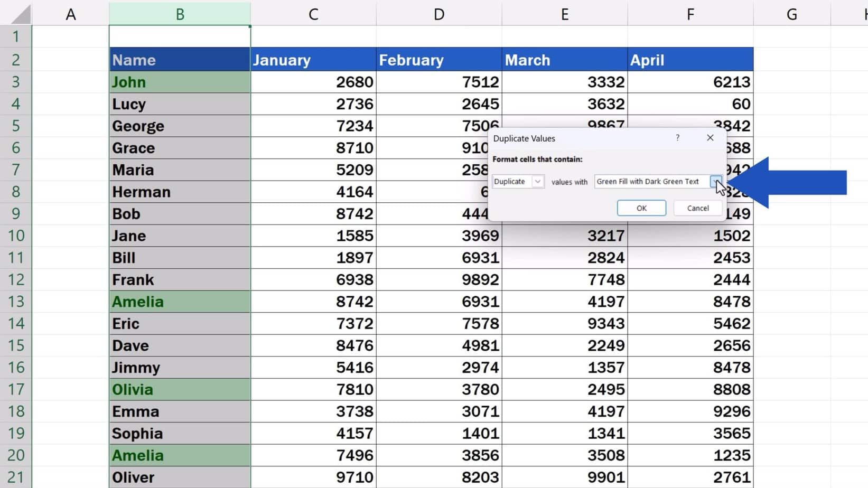The height and width of the screenshot is (488, 868).
Task: Select row 21 header
Action: (x=16, y=476)
